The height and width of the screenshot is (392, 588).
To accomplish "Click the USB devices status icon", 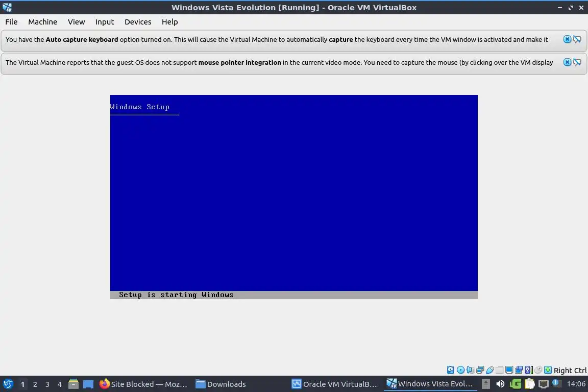I will click(x=490, y=370).
